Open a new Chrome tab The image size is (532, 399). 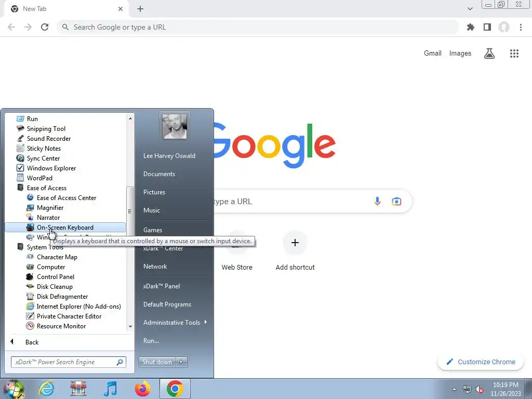pyautogui.click(x=140, y=9)
